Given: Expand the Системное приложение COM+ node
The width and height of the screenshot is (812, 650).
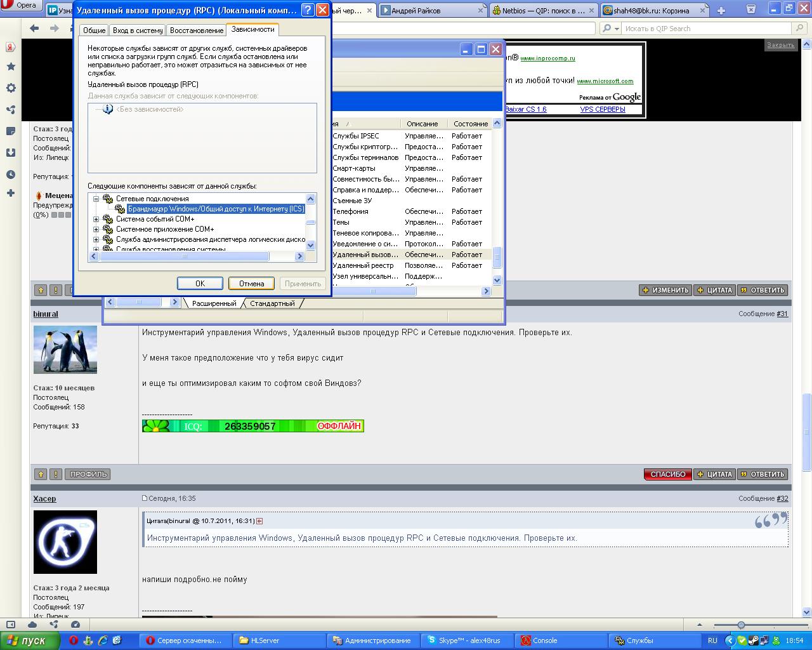Looking at the screenshot, I should pos(96,229).
